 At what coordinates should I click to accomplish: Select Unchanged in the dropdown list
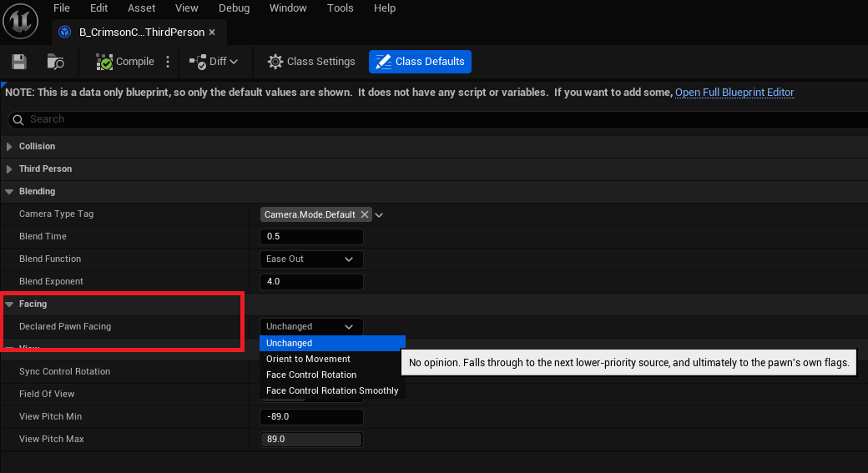coord(333,343)
